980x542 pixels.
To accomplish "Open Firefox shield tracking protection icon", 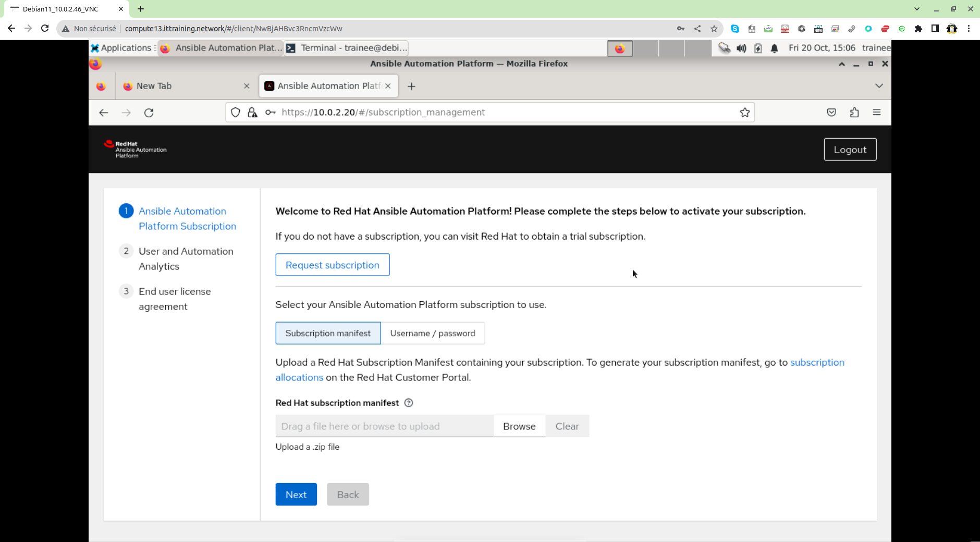I will [x=236, y=113].
